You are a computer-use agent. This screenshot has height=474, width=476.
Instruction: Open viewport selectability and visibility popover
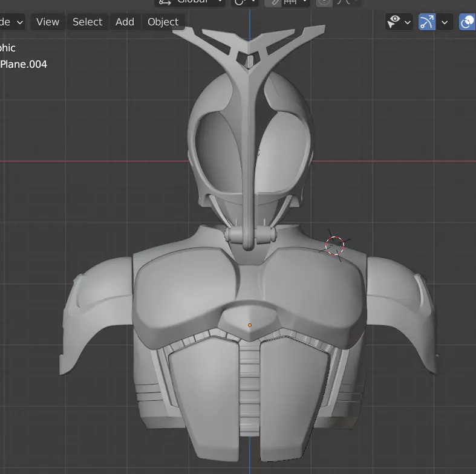(399, 22)
